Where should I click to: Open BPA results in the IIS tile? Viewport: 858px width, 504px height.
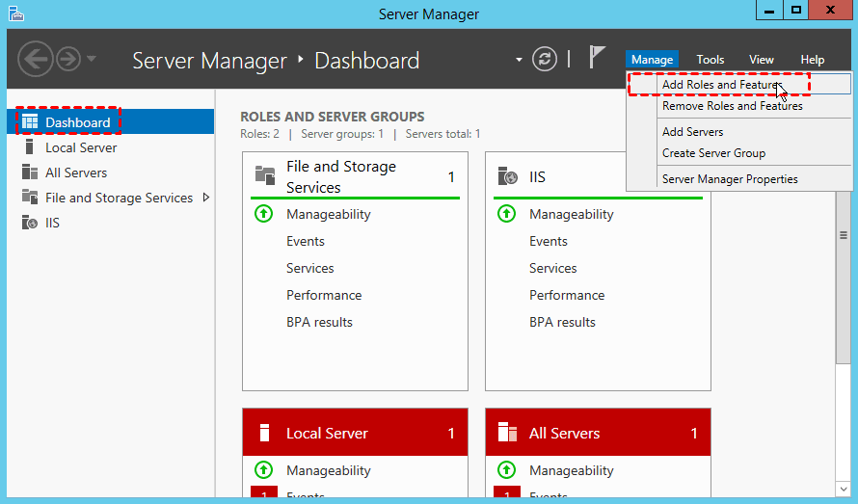click(562, 322)
